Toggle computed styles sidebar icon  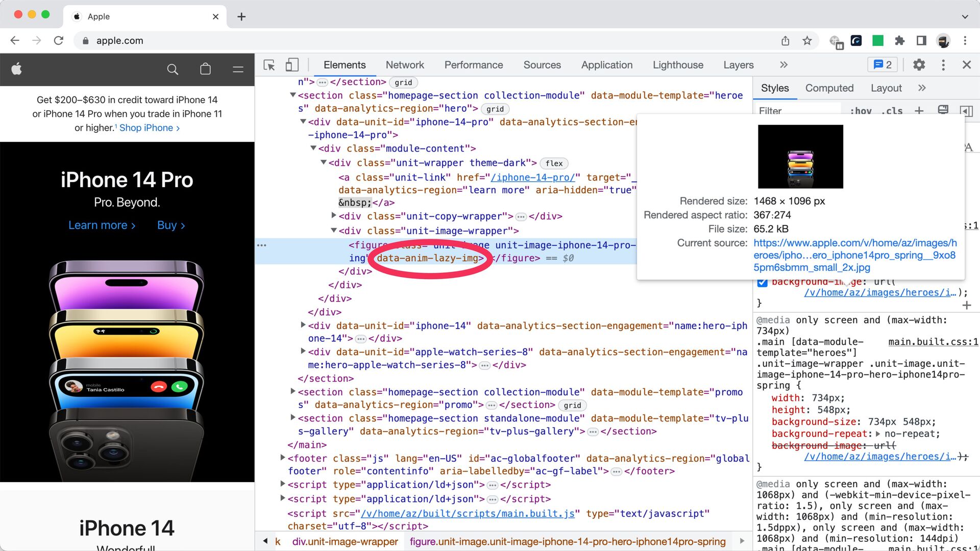pos(966,111)
